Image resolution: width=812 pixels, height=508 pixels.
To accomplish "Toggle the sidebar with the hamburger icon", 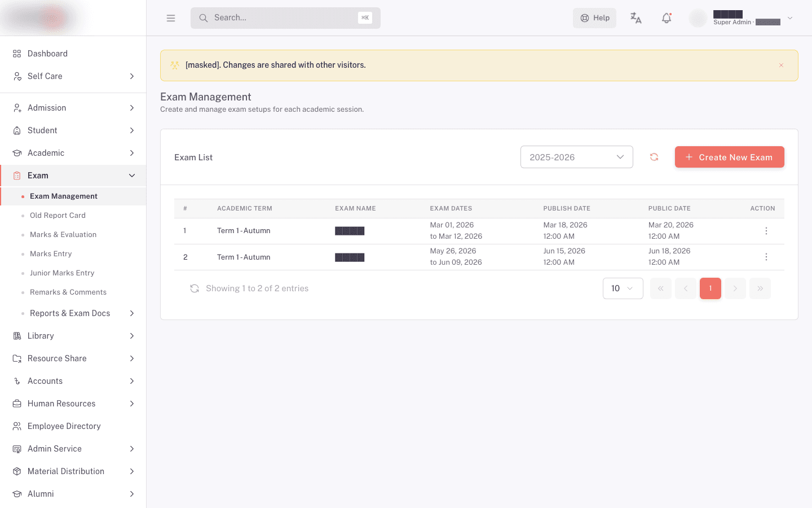I will tap(171, 18).
